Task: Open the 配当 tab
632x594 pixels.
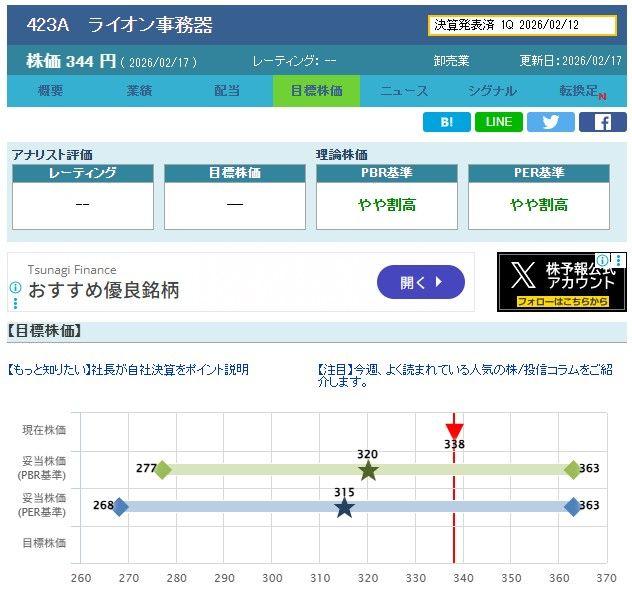Action: 227,91
